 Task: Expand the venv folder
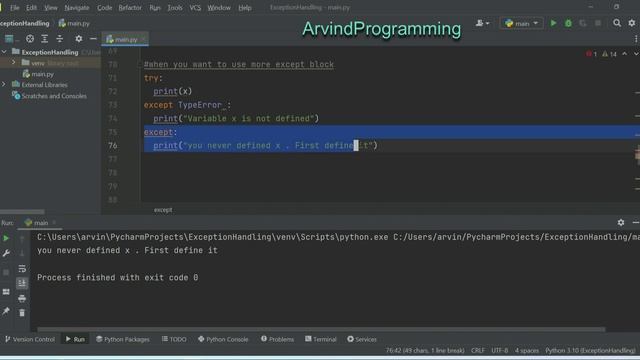coord(13,62)
